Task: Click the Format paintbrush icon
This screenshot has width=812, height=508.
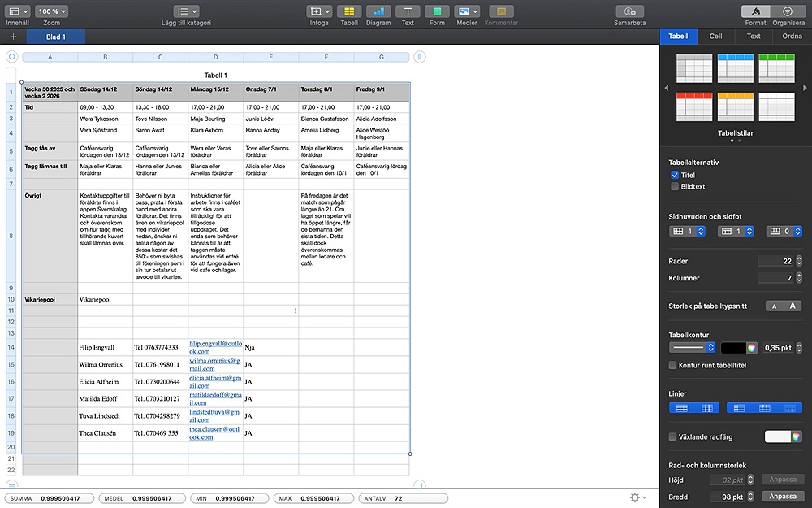Action: tap(755, 11)
